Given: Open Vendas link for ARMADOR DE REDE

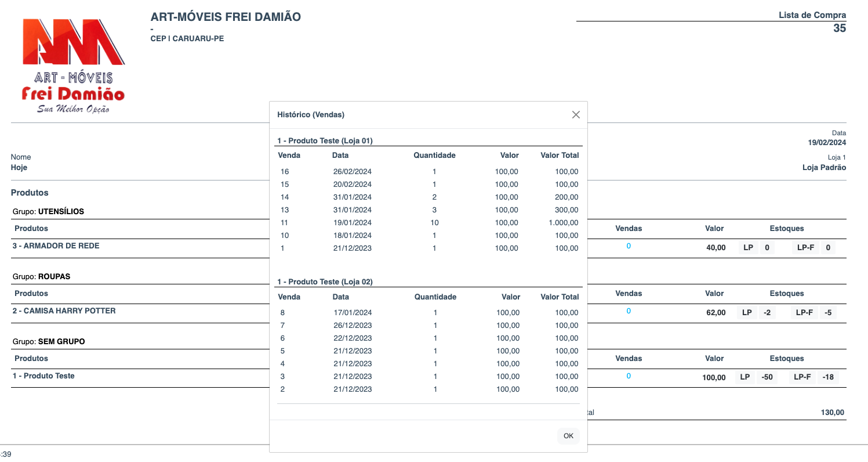Looking at the screenshot, I should click(x=629, y=246).
